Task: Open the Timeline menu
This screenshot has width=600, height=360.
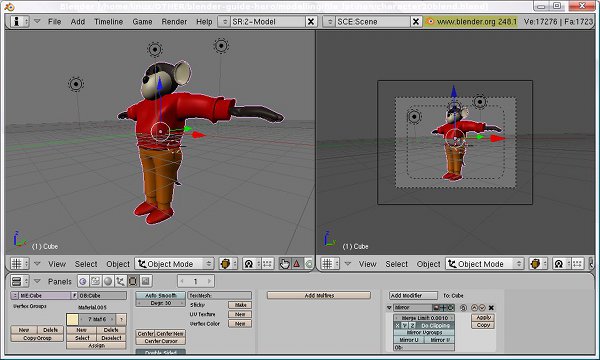Action: 109,22
